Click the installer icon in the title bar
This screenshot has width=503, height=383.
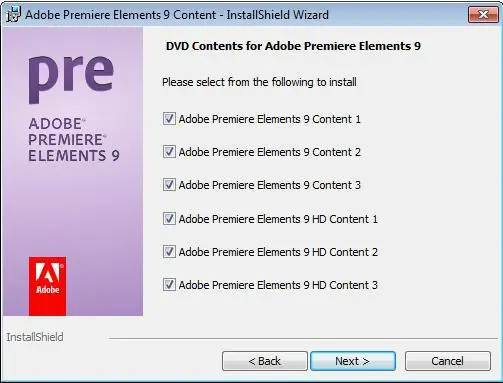pyautogui.click(x=14, y=15)
